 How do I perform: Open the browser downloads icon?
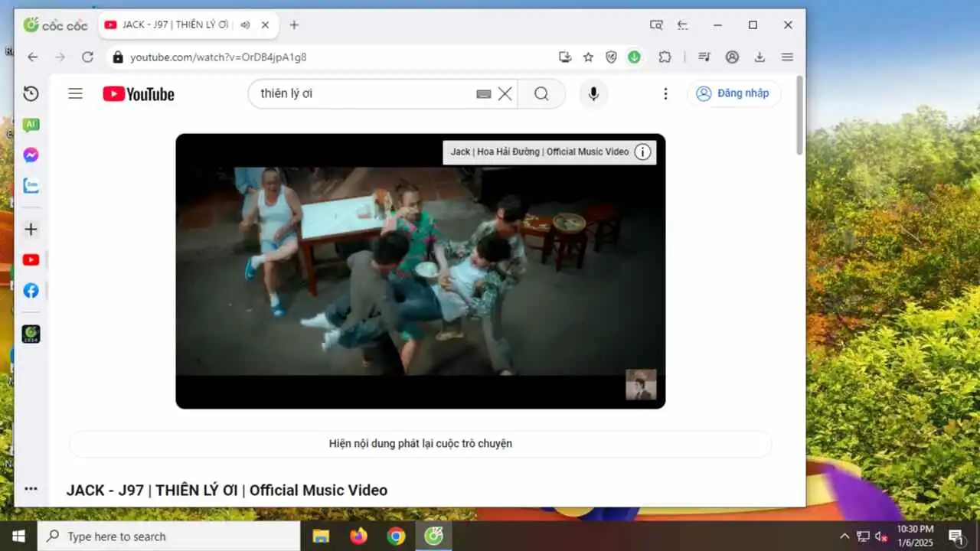pyautogui.click(x=759, y=57)
